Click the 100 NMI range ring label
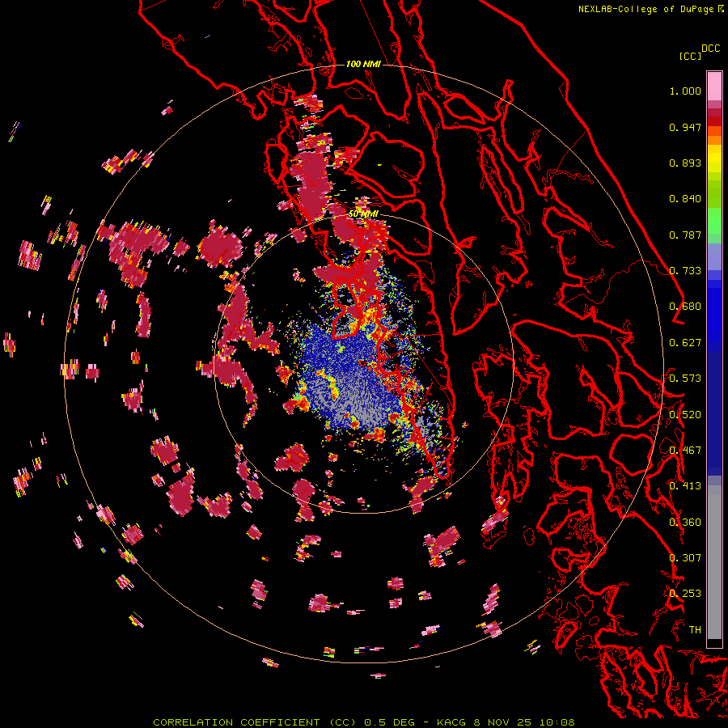Image resolution: width=728 pixels, height=728 pixels. tap(363, 64)
